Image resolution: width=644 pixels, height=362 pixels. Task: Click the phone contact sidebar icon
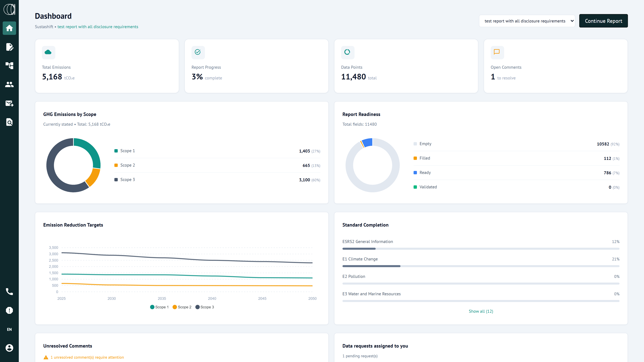click(x=9, y=292)
